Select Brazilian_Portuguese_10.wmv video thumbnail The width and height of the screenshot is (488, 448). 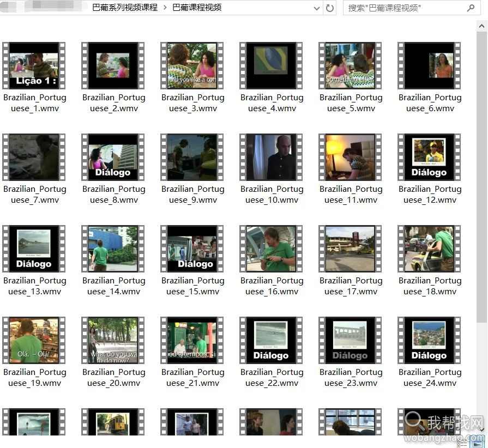(x=271, y=157)
